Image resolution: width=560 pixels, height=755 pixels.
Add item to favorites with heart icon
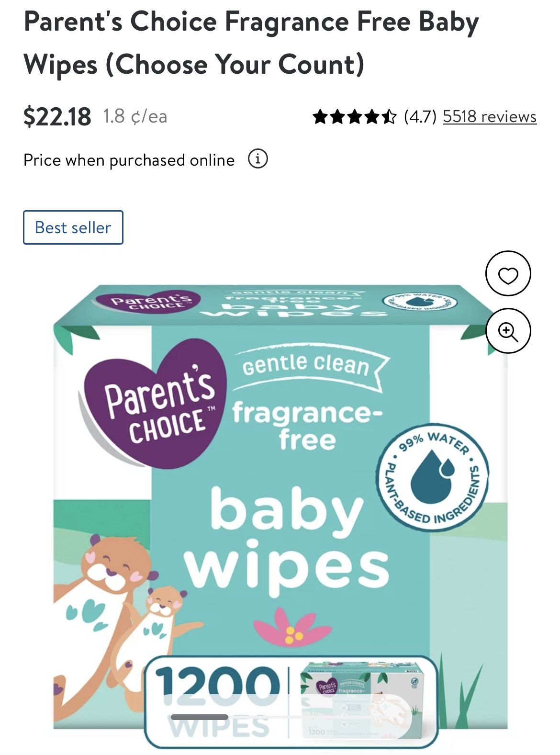pos(508,273)
